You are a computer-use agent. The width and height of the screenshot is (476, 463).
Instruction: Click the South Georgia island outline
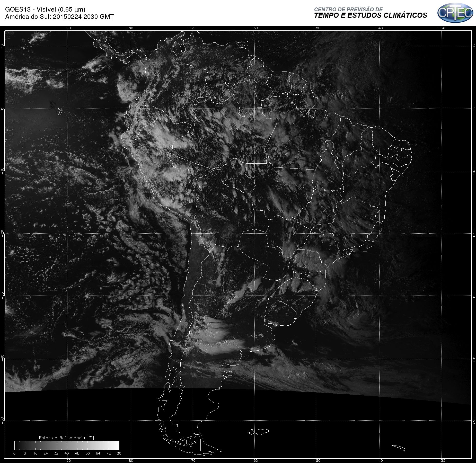tap(399, 448)
